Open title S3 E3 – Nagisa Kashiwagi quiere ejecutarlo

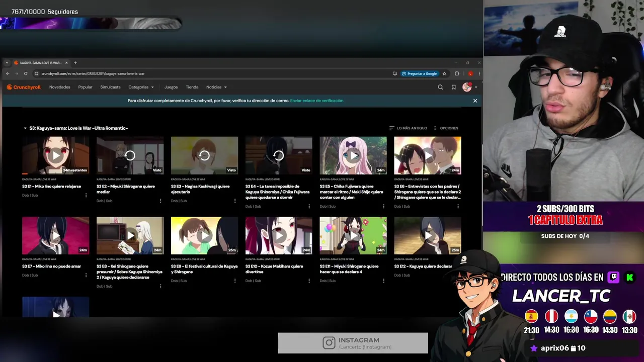pos(200,189)
